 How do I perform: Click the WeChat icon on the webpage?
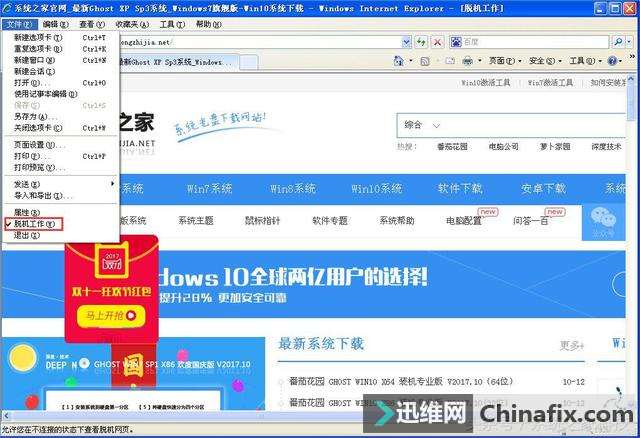[x=603, y=218]
